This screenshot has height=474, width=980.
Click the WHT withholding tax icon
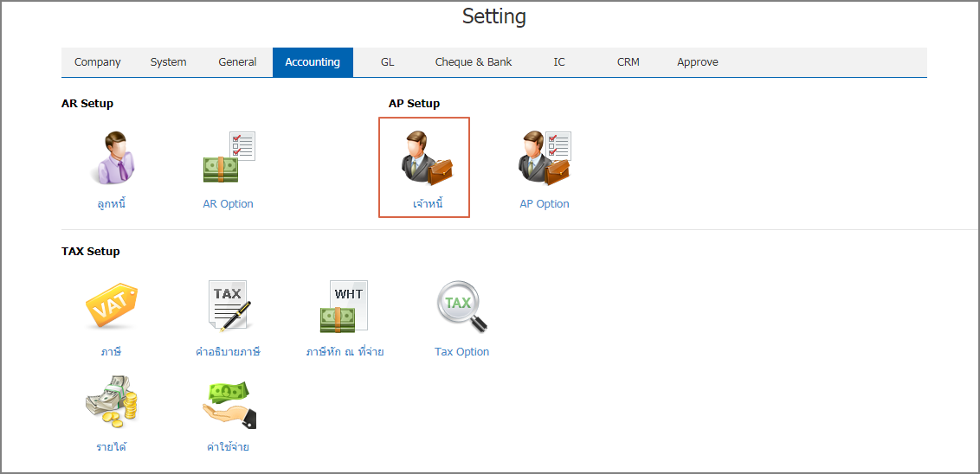[x=344, y=306]
